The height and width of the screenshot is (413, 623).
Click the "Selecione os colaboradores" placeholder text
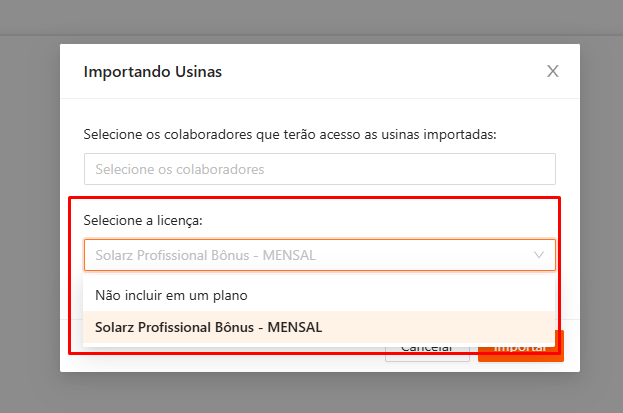(x=180, y=169)
